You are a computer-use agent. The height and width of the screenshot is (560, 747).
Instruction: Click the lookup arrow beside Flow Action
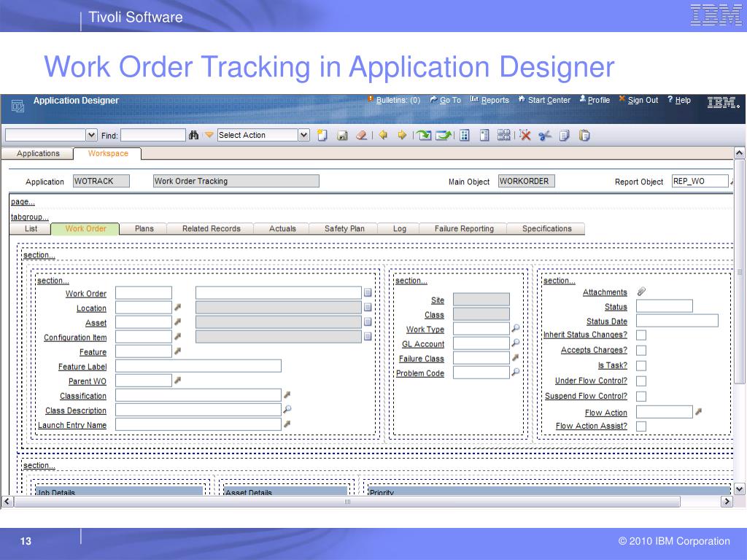698,411
